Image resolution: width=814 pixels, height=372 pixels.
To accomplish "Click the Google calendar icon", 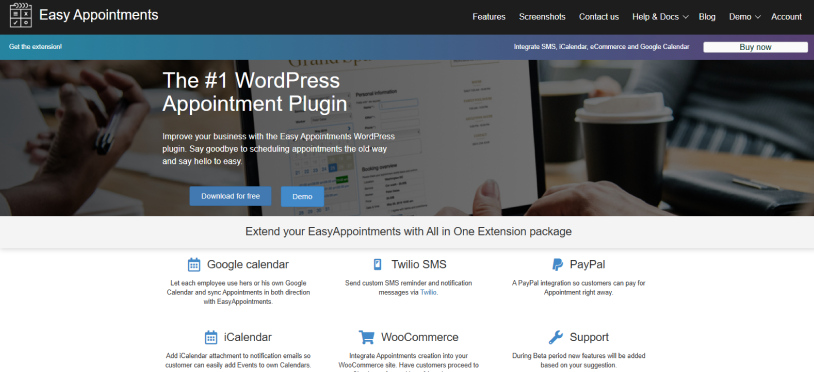I will click(x=194, y=265).
